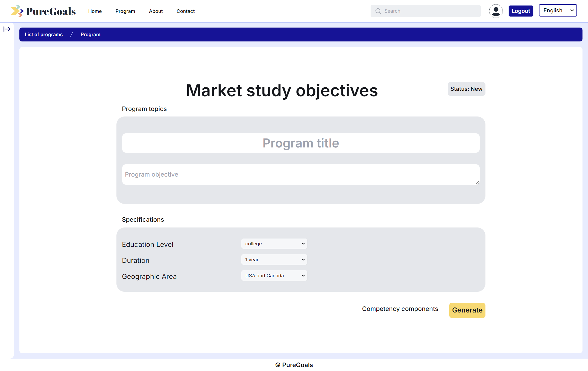This screenshot has width=588, height=371.
Task: Focus the Program title field
Action: [x=301, y=143]
